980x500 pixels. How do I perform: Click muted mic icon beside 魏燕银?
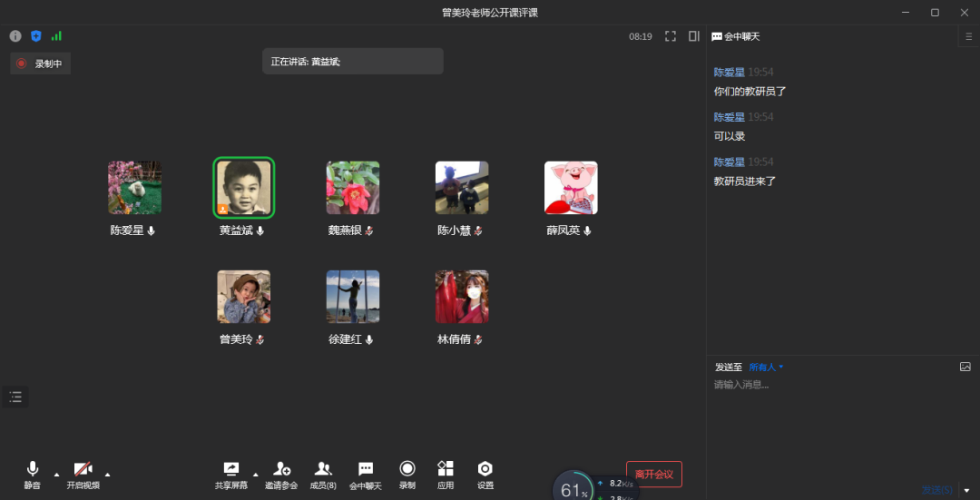(x=369, y=230)
